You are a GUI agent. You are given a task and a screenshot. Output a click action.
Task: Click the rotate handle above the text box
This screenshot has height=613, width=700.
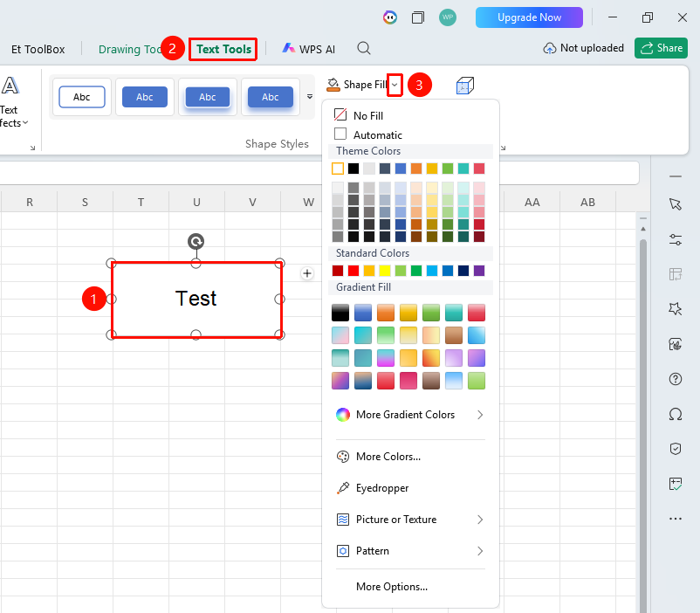(x=196, y=242)
